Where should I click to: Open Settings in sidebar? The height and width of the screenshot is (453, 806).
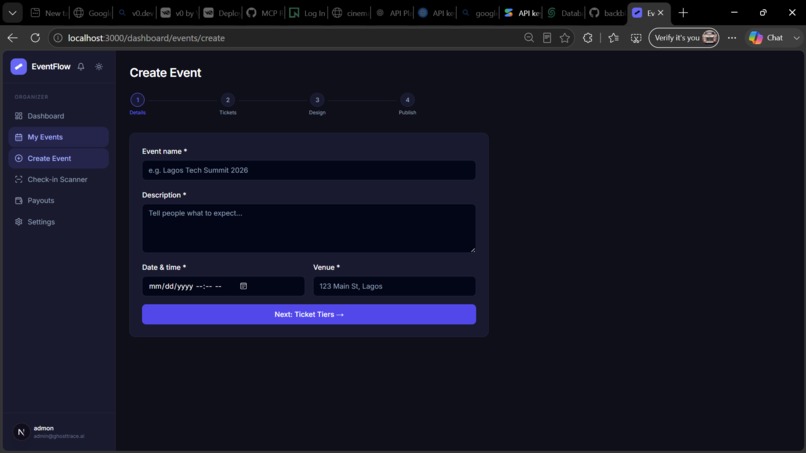click(59, 222)
